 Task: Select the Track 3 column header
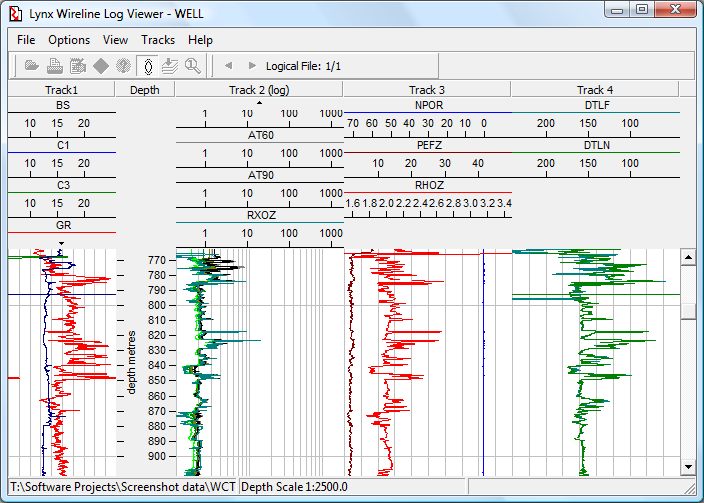tap(427, 90)
